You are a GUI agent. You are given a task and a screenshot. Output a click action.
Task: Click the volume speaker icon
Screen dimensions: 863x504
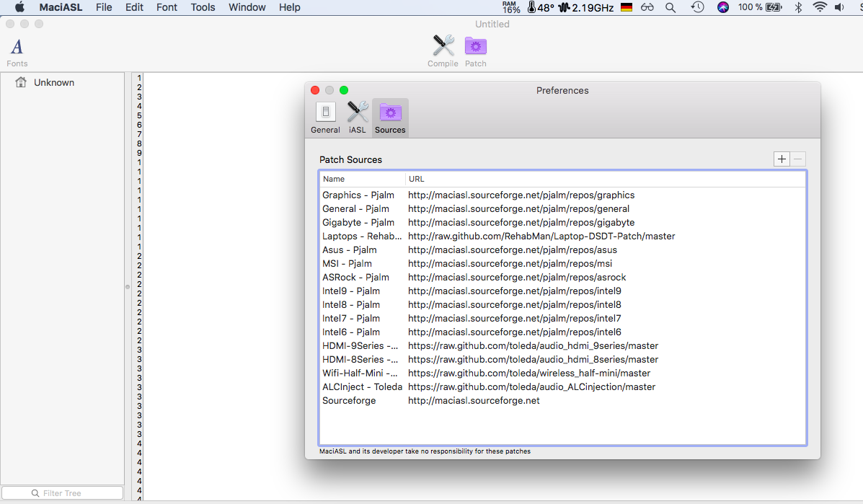point(839,7)
